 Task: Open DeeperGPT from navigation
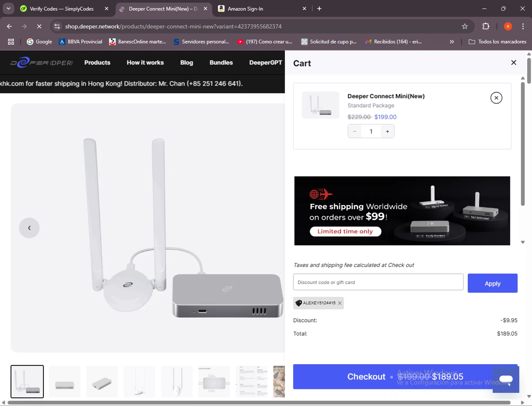click(266, 63)
